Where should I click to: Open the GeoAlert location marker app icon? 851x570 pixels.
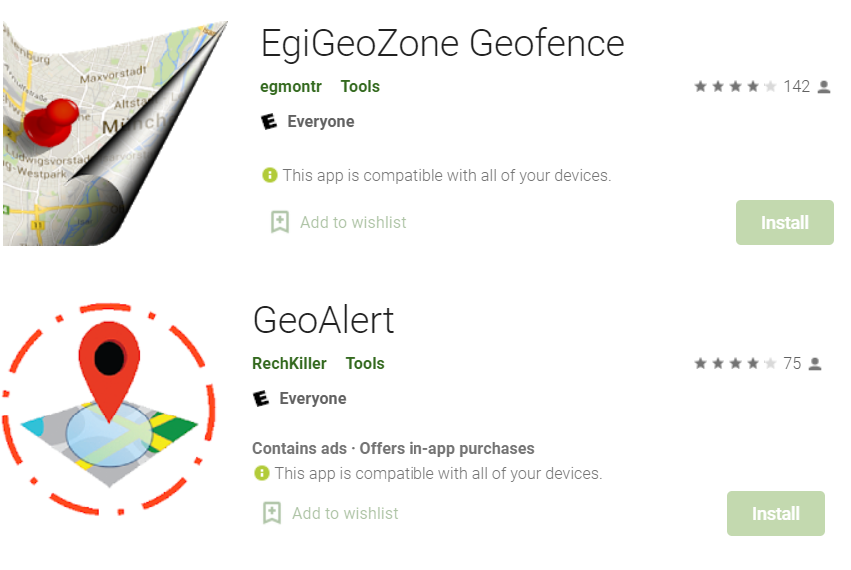click(109, 409)
